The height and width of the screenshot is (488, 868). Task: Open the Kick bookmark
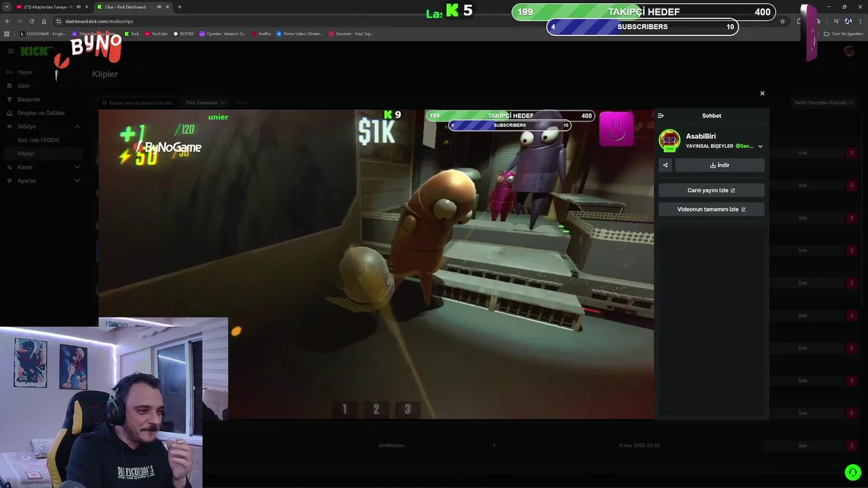(132, 33)
